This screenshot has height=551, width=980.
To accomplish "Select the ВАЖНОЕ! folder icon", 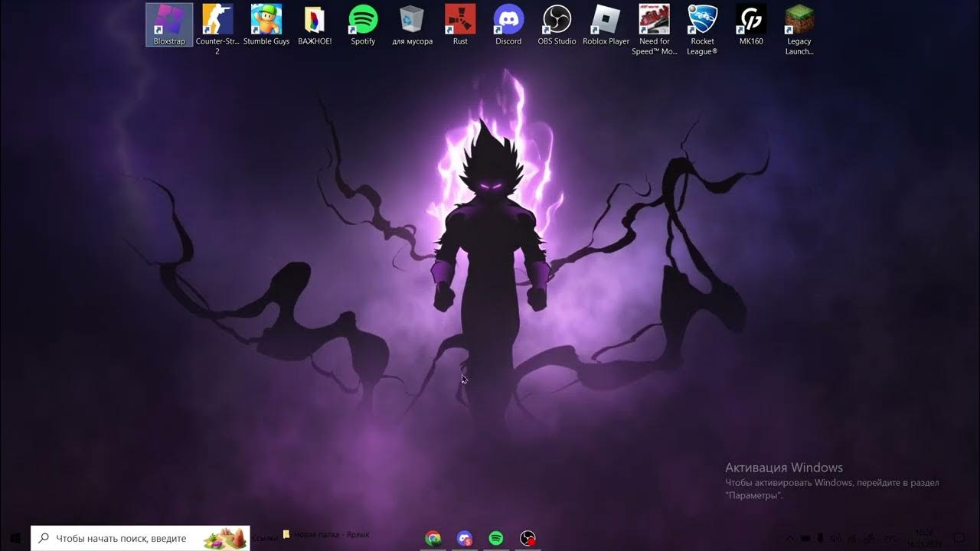I will [x=315, y=24].
